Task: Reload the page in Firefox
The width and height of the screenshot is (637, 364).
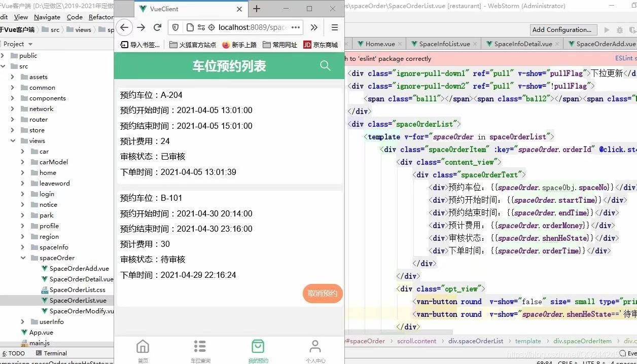Action: tap(157, 27)
